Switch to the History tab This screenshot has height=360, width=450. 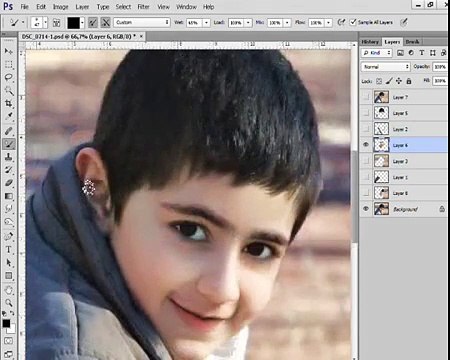tap(370, 42)
